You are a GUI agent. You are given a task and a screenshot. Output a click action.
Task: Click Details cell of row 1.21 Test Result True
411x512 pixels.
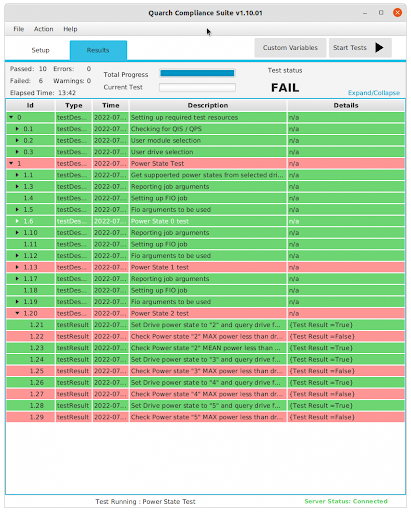pyautogui.click(x=346, y=325)
